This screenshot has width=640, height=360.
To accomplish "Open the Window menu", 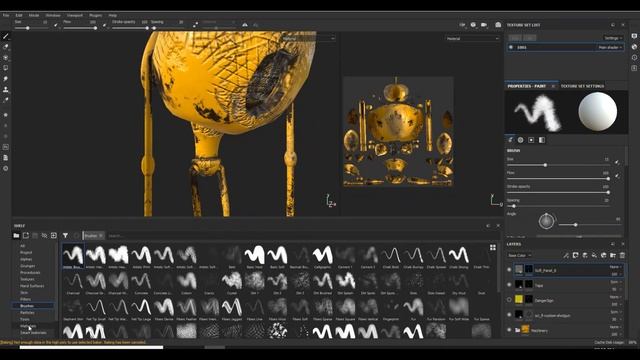I will pyautogui.click(x=53, y=15).
